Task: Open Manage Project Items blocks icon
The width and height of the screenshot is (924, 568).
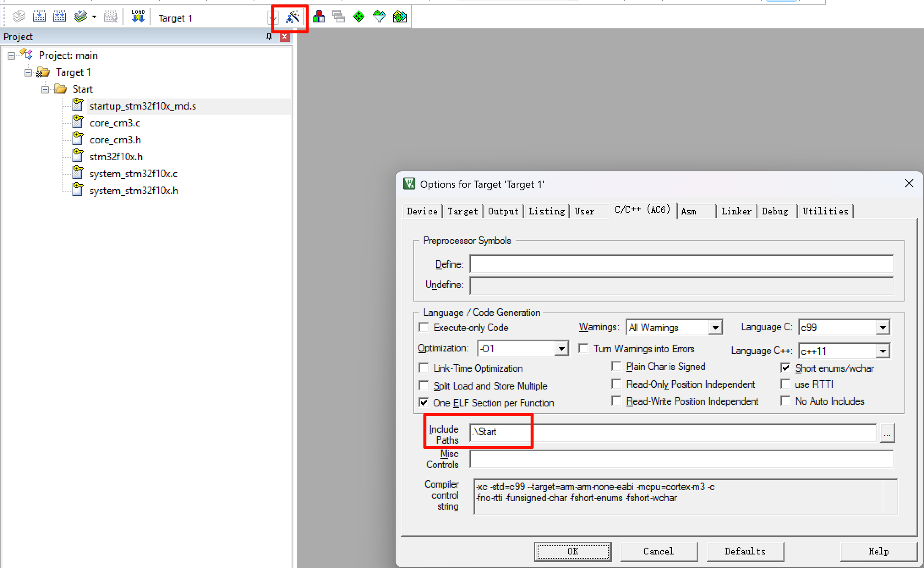Action: tap(319, 17)
